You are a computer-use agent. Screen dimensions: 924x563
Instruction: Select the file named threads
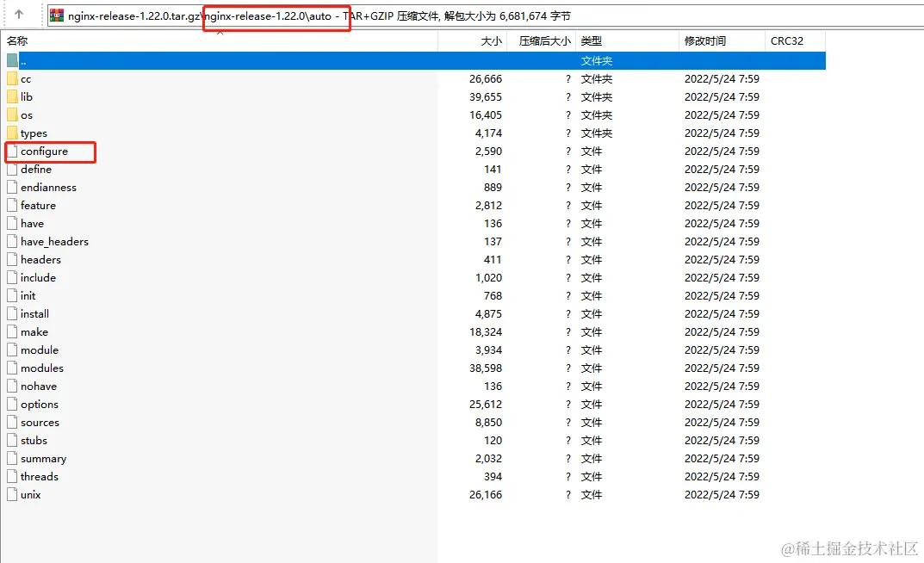[40, 476]
